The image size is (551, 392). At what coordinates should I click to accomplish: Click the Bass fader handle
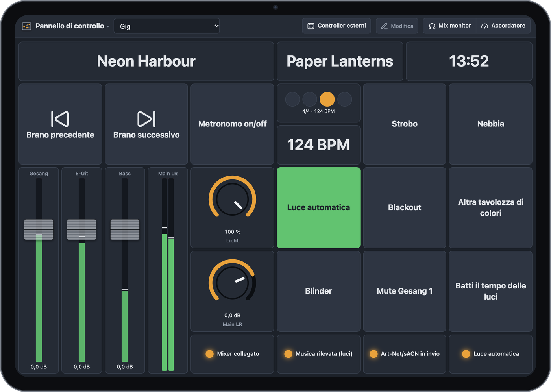coord(125,229)
